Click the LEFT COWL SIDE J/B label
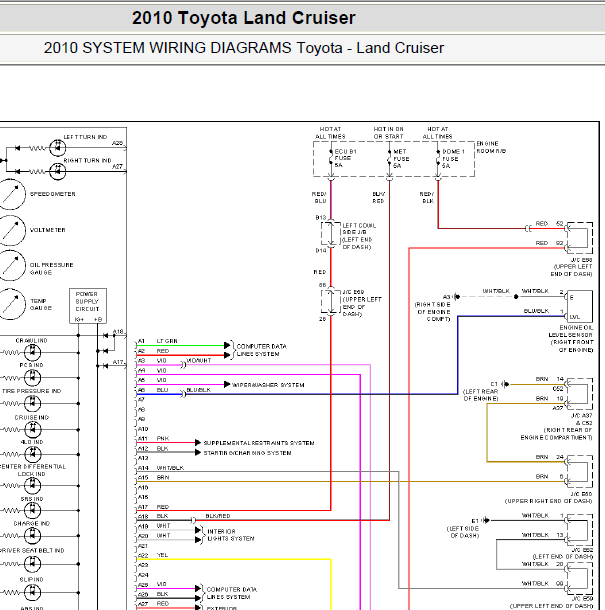 tap(358, 236)
